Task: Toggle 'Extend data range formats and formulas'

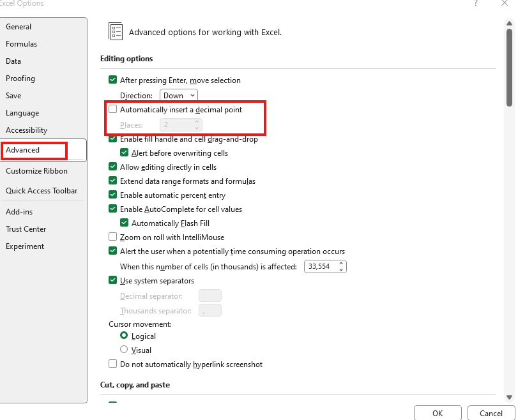Action: [x=112, y=180]
